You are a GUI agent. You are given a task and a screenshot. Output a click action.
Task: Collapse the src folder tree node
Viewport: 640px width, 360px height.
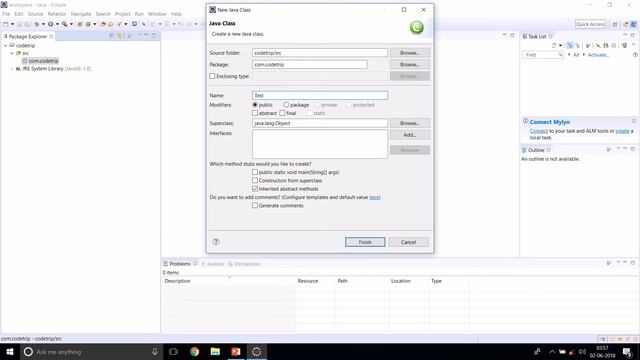click(12, 53)
